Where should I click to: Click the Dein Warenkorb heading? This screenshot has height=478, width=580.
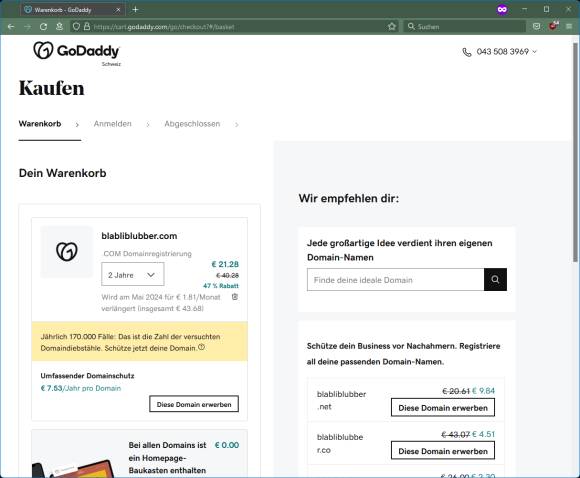[x=63, y=173]
